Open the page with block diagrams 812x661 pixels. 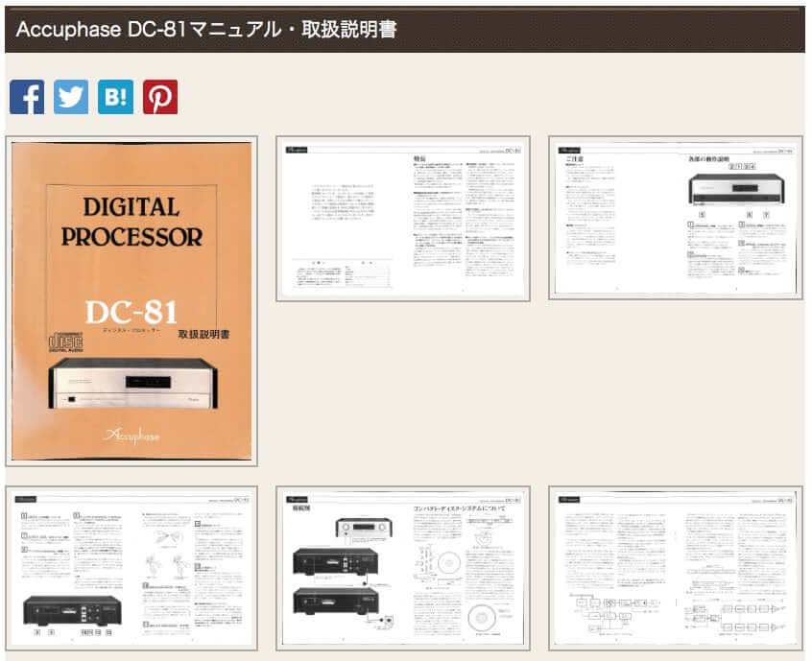click(x=676, y=568)
